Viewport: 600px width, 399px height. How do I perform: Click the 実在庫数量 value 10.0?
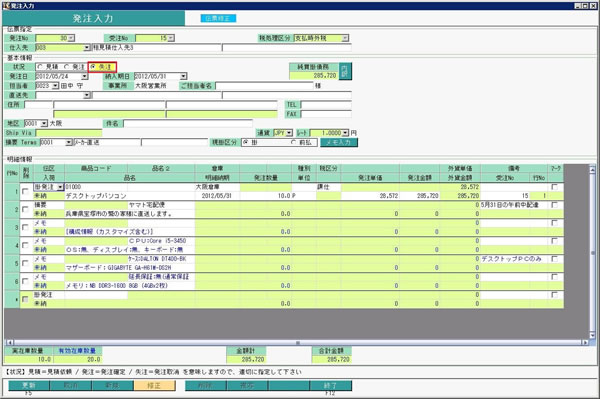[x=29, y=360]
